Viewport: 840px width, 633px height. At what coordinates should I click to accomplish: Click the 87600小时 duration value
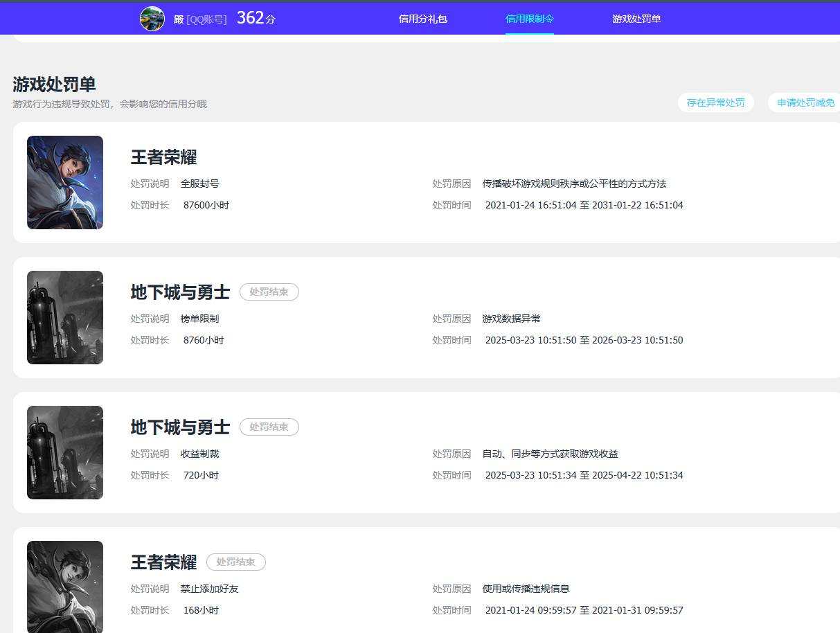[x=206, y=205]
